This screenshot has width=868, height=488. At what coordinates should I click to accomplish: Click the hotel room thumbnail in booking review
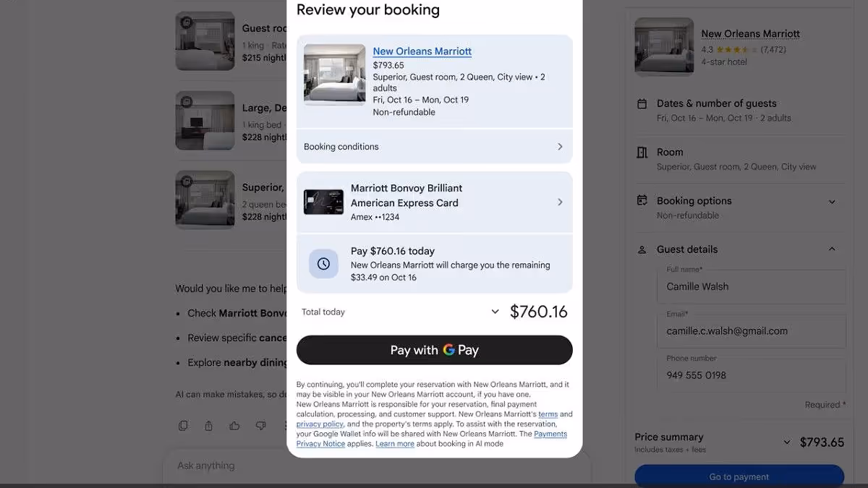[335, 74]
